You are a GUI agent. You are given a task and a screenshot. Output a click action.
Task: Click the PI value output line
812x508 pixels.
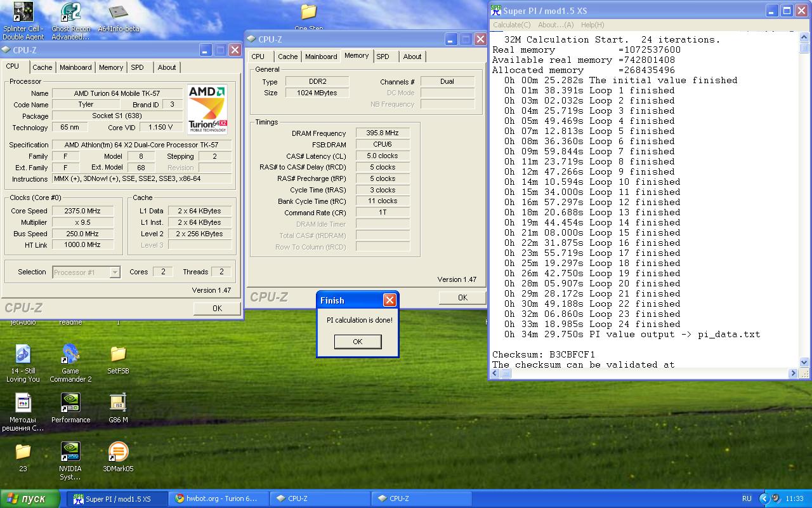click(x=632, y=334)
